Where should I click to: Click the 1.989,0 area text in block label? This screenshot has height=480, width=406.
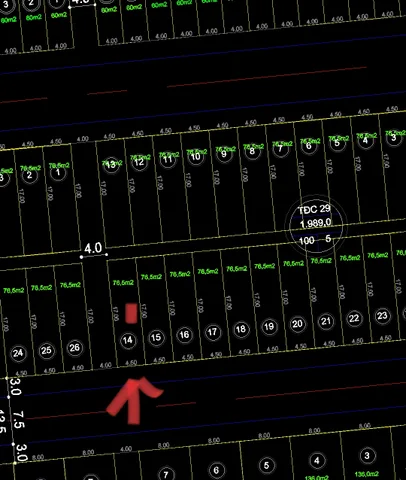click(x=316, y=223)
